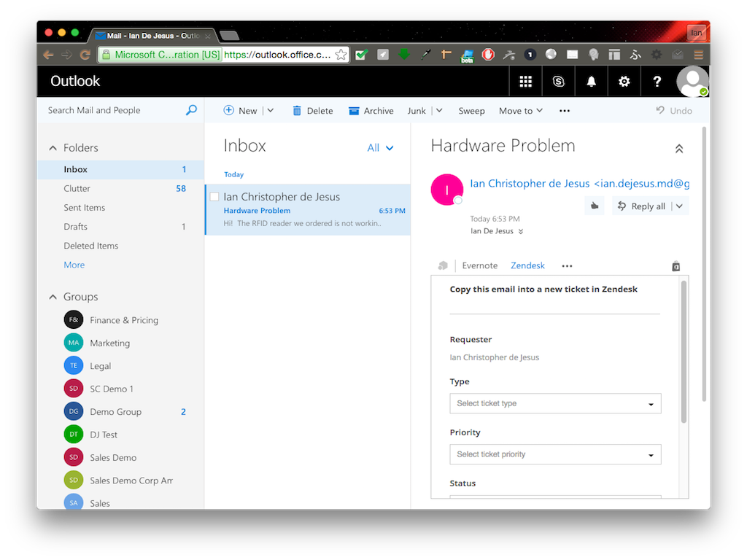Select the Hardware Problem message checkbox
This screenshot has height=560, width=747.
pyautogui.click(x=214, y=195)
